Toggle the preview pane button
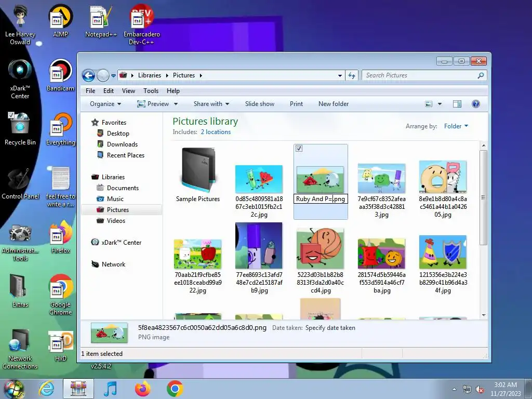Screen dimensions: 532x399 pos(457,104)
